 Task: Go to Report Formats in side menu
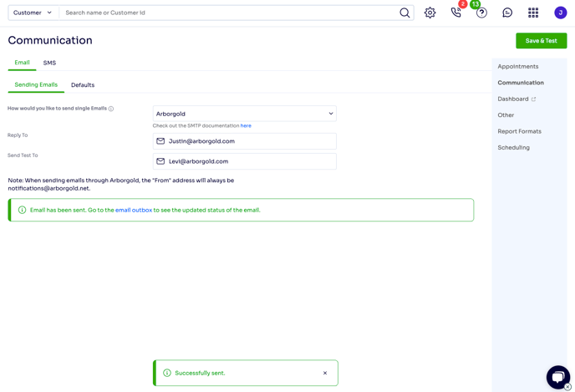click(519, 131)
